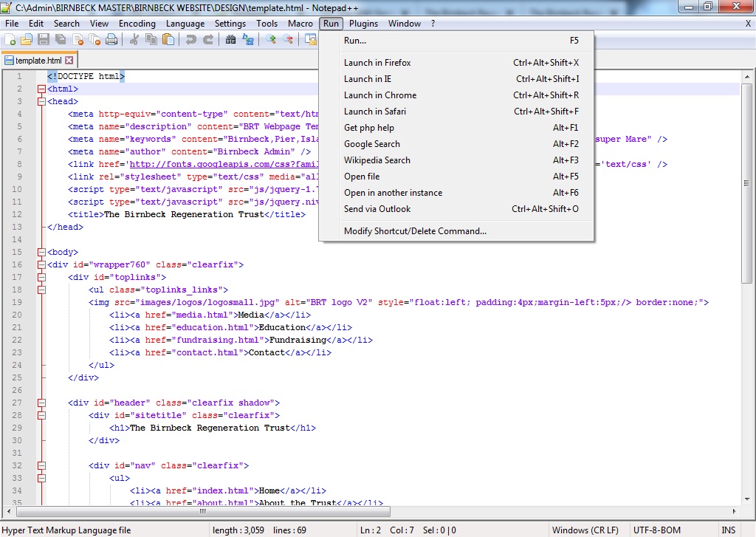Open Find with the binoculars icon
The width and height of the screenshot is (756, 537).
click(x=230, y=40)
